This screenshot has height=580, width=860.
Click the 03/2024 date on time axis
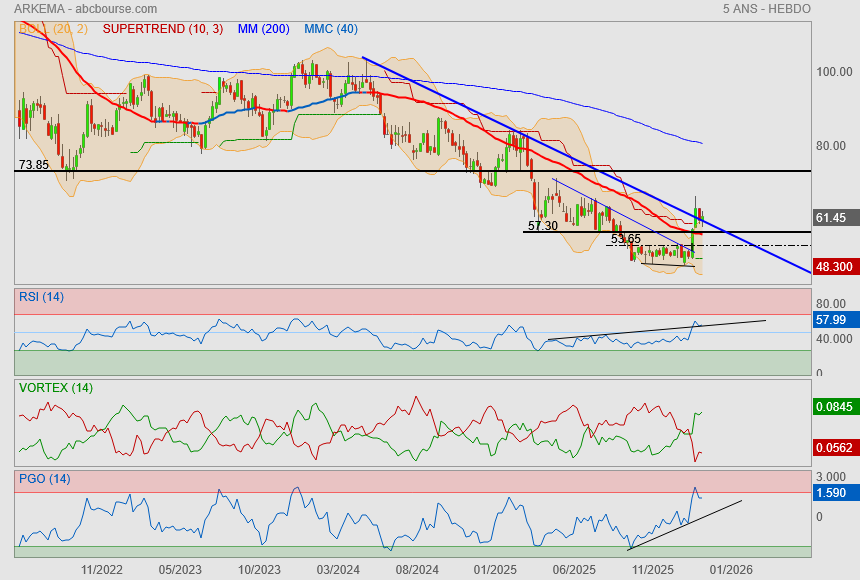pos(337,569)
